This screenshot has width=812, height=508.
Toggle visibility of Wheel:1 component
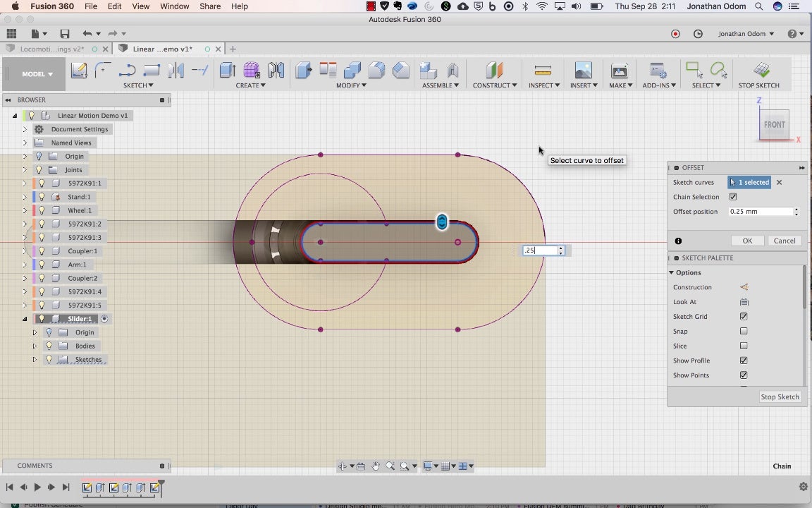(x=42, y=210)
